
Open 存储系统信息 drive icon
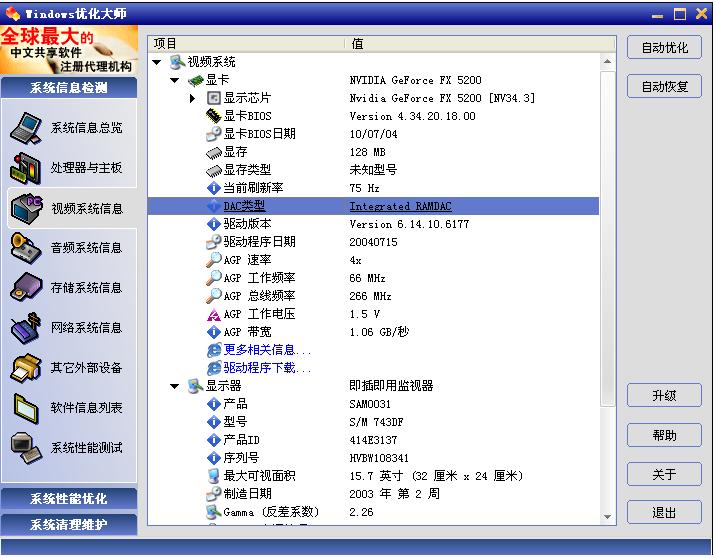pos(26,287)
